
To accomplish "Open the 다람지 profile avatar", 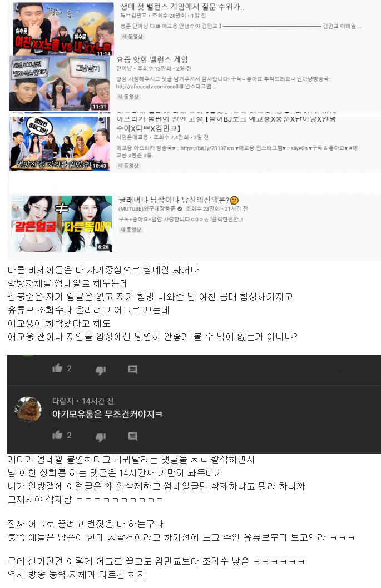I will (28, 410).
